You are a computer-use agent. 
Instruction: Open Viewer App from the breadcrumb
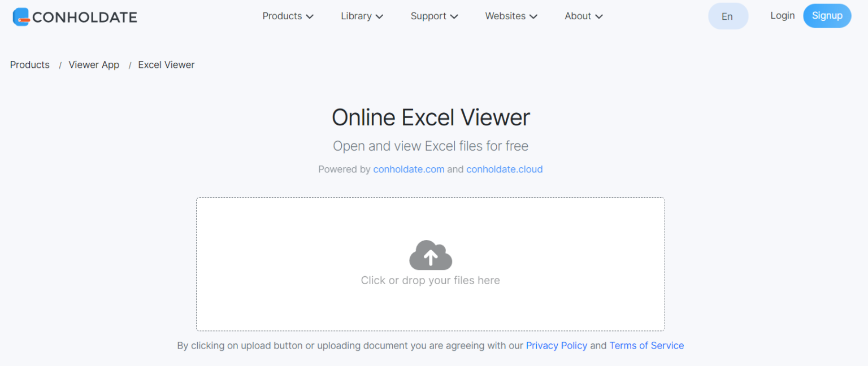point(94,64)
